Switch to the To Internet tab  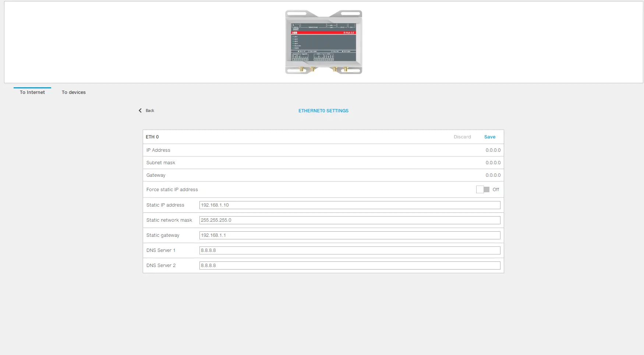coord(32,92)
